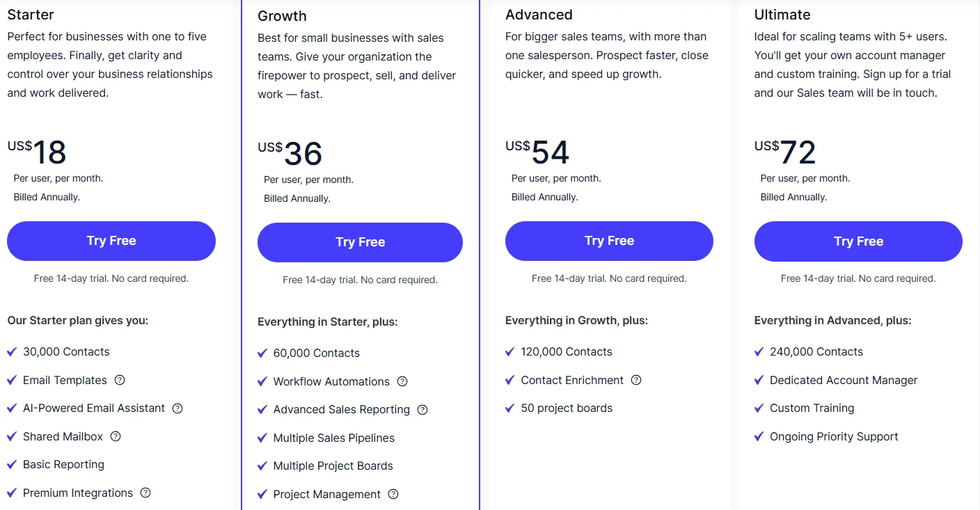980x510 pixels.
Task: Click the Ongoing Priority Support checkmark
Action: (x=759, y=437)
